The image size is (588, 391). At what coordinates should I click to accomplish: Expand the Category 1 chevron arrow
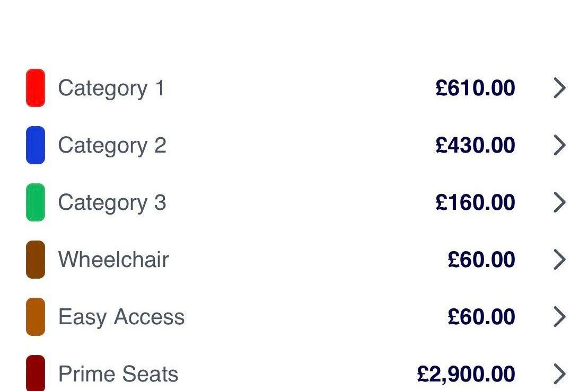(559, 88)
